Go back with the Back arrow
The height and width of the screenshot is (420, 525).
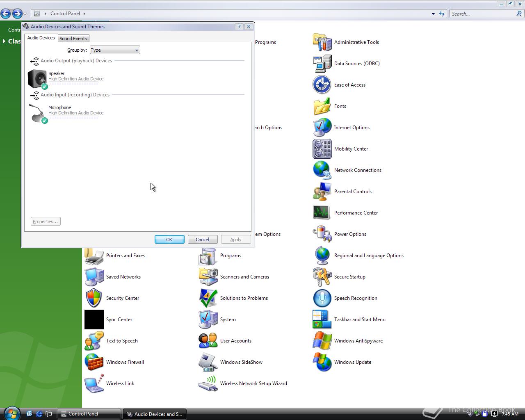coord(6,14)
